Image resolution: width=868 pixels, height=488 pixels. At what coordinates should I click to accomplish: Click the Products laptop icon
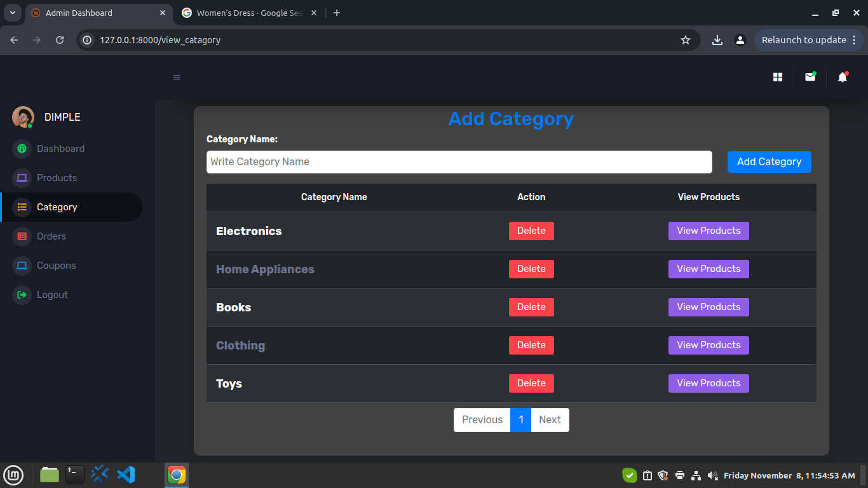[22, 178]
